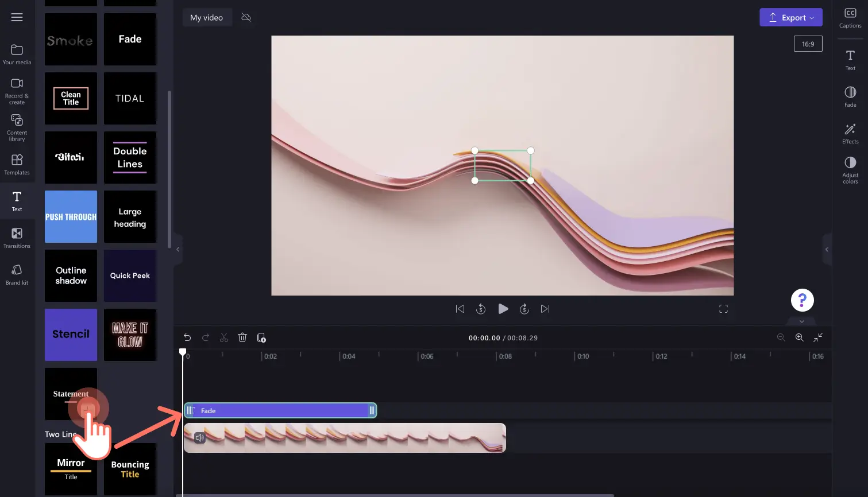Open Fade properties in right sidebar
This screenshot has height=497, width=868.
[850, 96]
